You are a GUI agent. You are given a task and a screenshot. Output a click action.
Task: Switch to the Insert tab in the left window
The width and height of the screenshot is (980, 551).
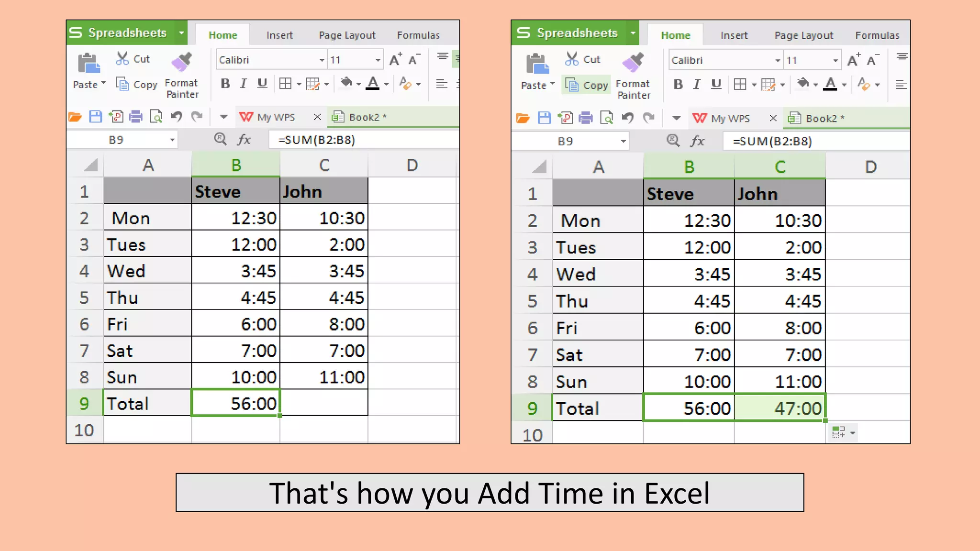(x=279, y=35)
